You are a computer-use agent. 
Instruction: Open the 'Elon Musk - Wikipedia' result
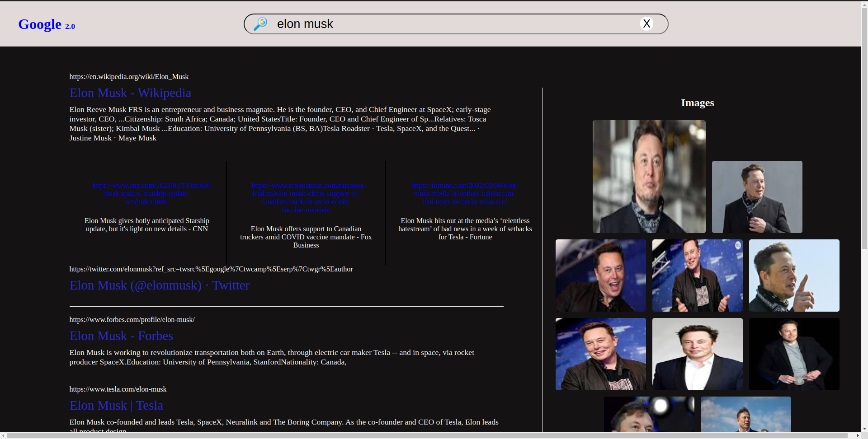130,93
